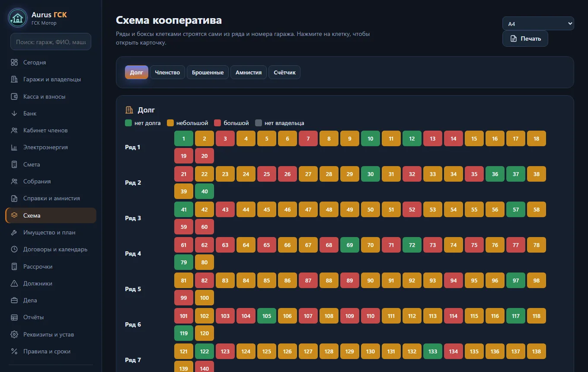The width and height of the screenshot is (588, 372).
Task: Switch map mode to Членство
Action: coord(167,72)
